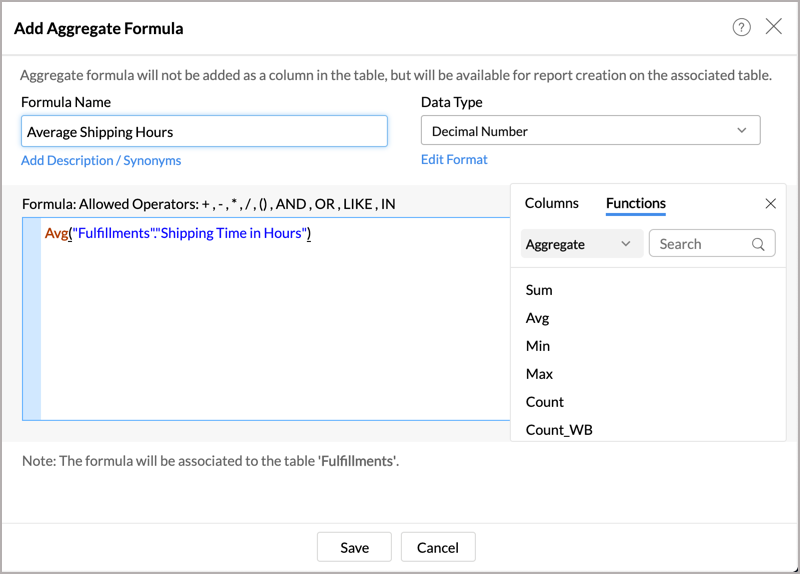Click the Edit Format link
The width and height of the screenshot is (800, 574).
[454, 159]
